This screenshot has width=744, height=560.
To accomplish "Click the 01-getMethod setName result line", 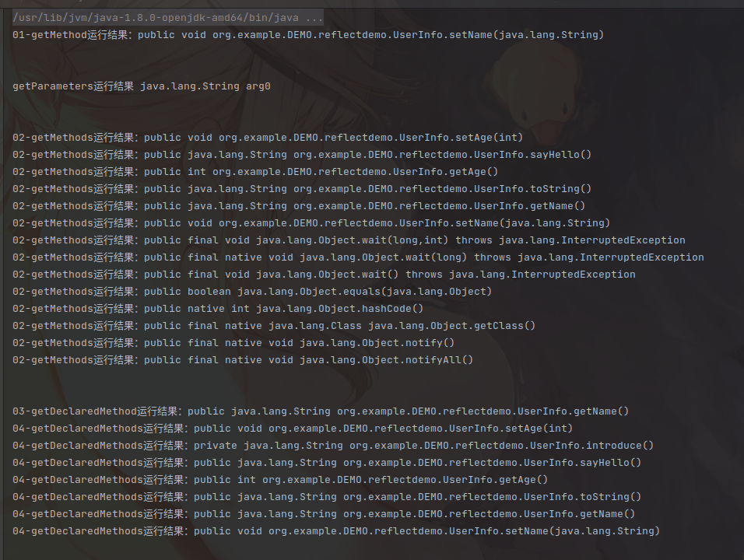I will point(308,35).
